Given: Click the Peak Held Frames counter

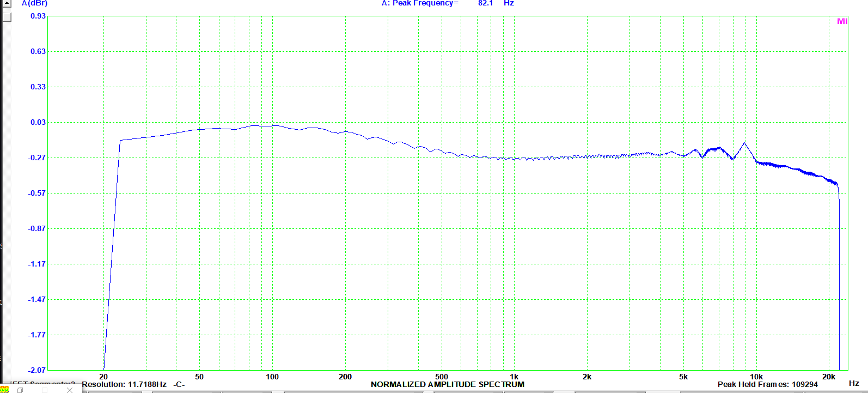Looking at the screenshot, I should (767, 384).
